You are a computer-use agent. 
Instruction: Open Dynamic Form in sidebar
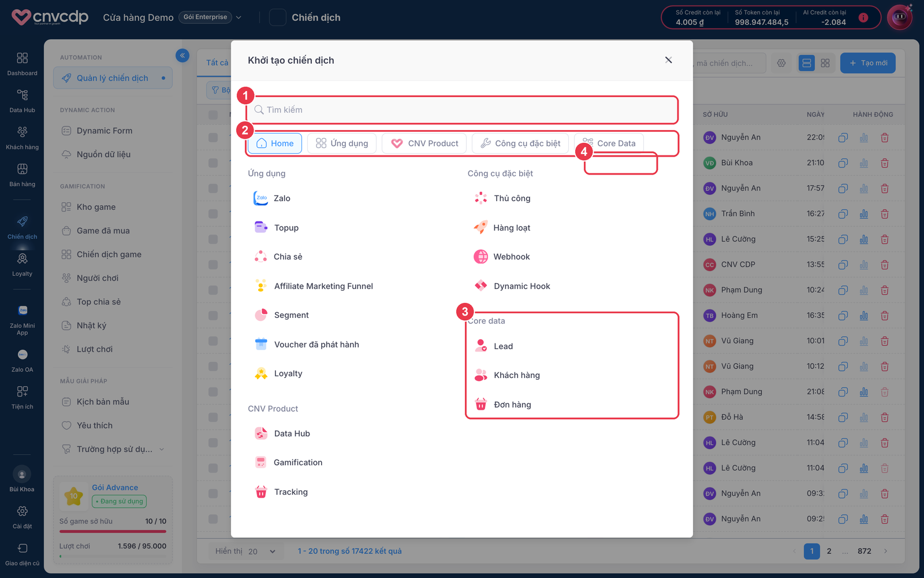point(105,131)
